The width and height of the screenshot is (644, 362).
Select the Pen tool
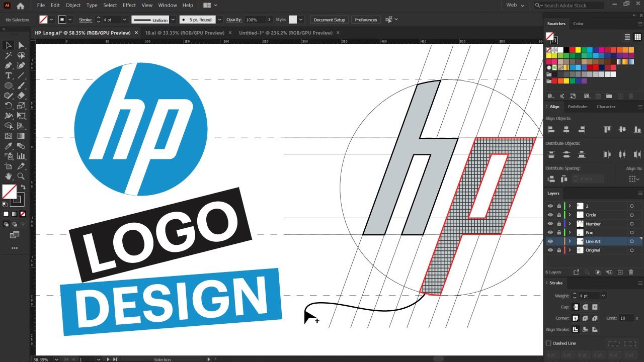9,65
